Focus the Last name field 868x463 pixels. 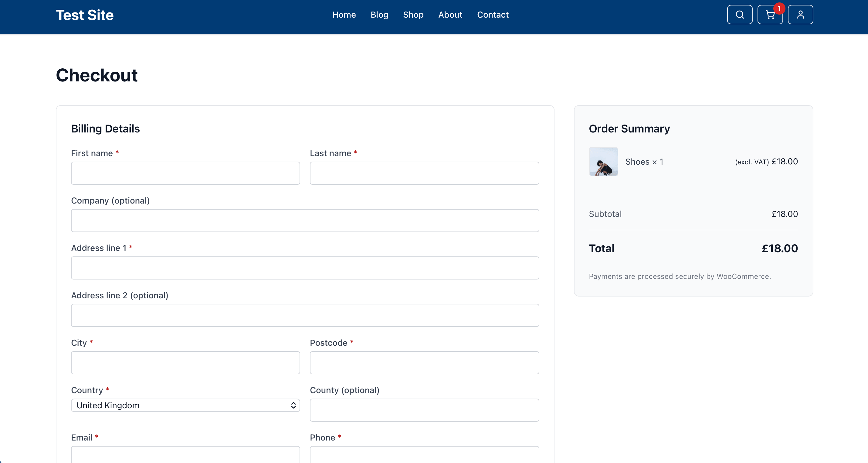pos(424,173)
